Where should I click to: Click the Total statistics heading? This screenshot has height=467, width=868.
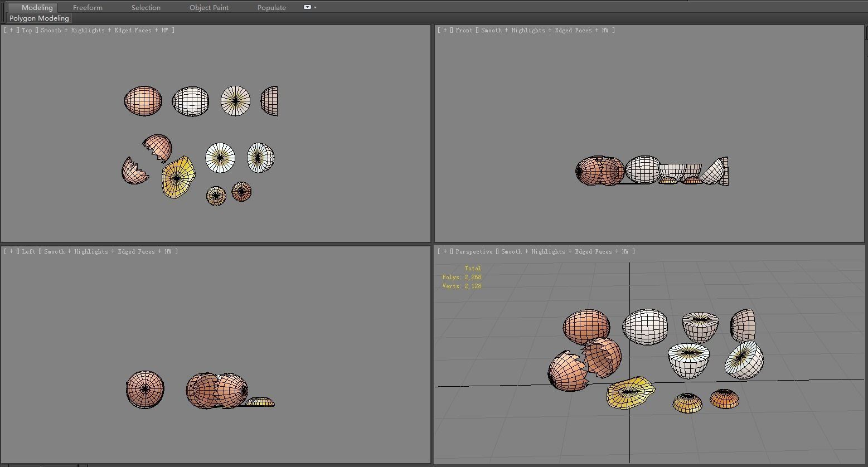pos(473,269)
